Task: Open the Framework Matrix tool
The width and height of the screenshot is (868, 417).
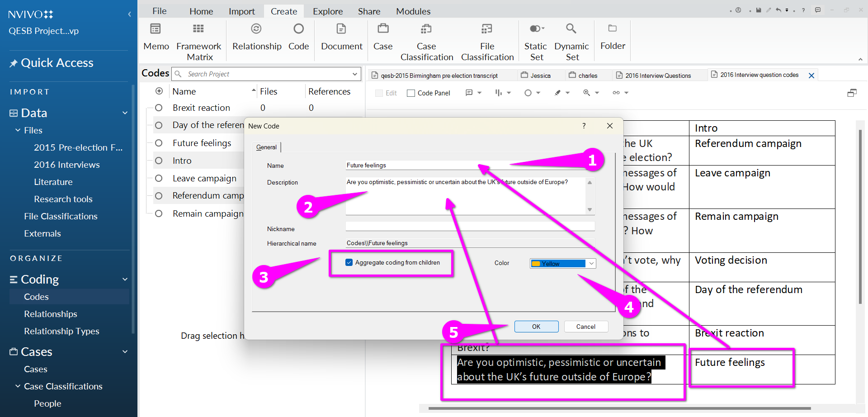Action: tap(198, 29)
